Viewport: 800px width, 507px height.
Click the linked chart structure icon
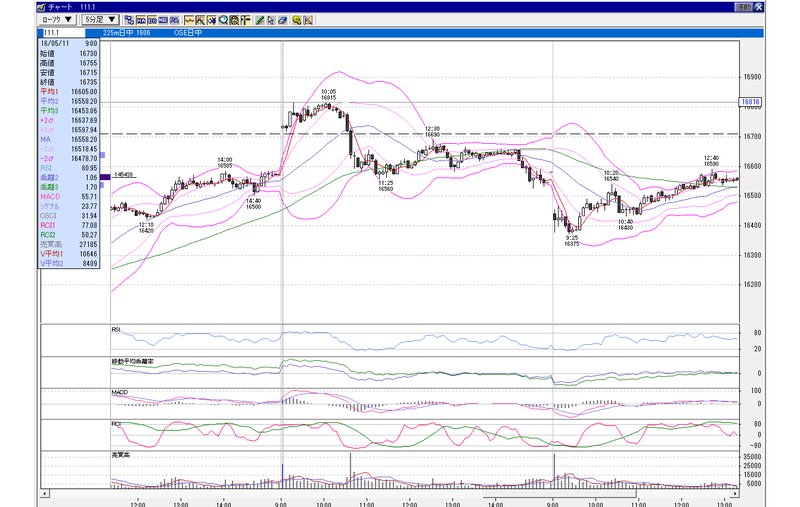[129, 20]
